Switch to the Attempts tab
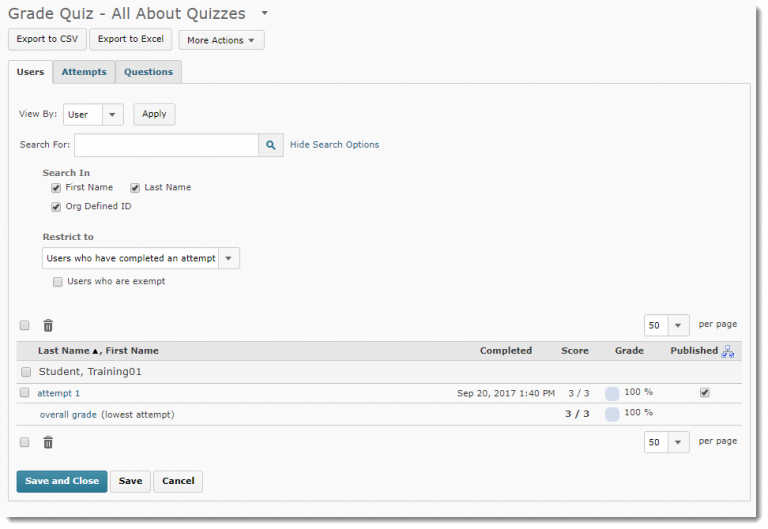Viewport: 768px width, 529px height. (x=84, y=72)
